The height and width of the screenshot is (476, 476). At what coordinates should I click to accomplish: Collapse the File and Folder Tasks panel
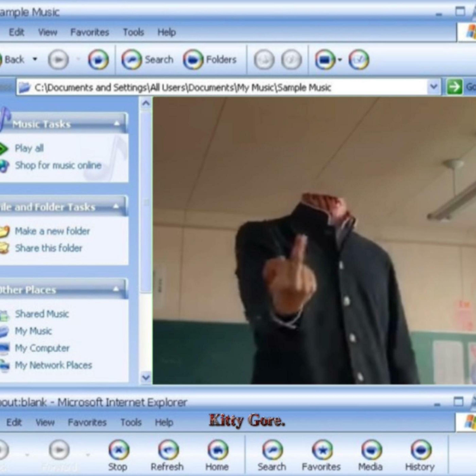pyautogui.click(x=116, y=206)
